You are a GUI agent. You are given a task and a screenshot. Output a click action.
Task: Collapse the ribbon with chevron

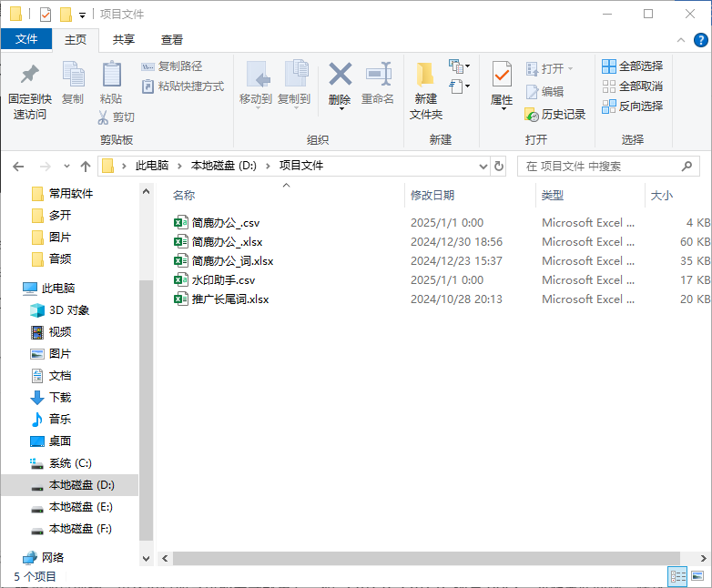point(681,40)
